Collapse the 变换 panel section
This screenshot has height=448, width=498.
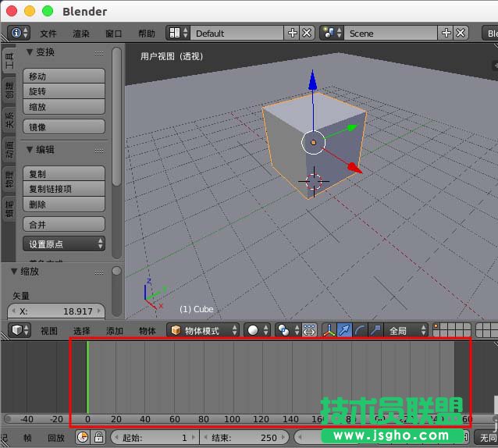click(30, 52)
